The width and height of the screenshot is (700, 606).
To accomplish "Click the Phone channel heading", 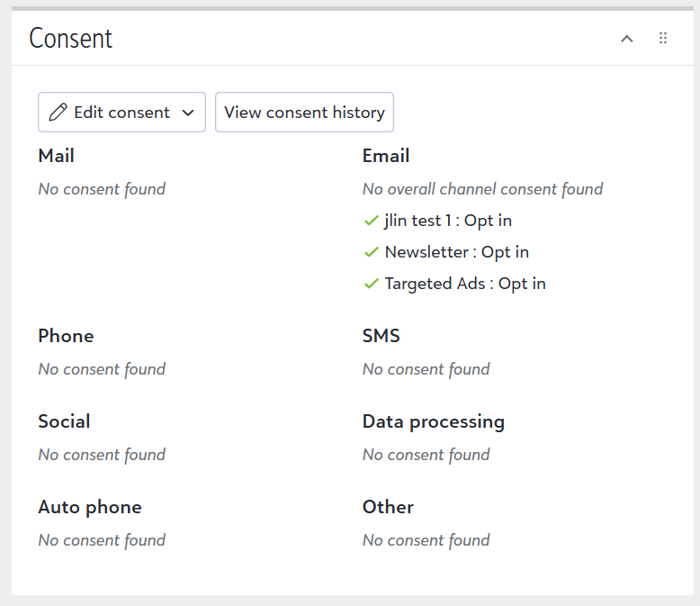I will (x=66, y=336).
